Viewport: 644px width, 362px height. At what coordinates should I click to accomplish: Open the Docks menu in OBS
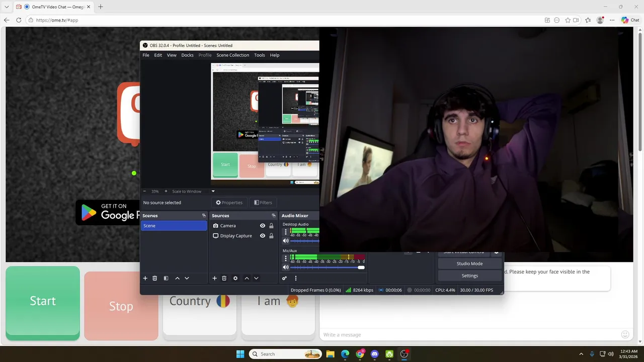pyautogui.click(x=187, y=55)
